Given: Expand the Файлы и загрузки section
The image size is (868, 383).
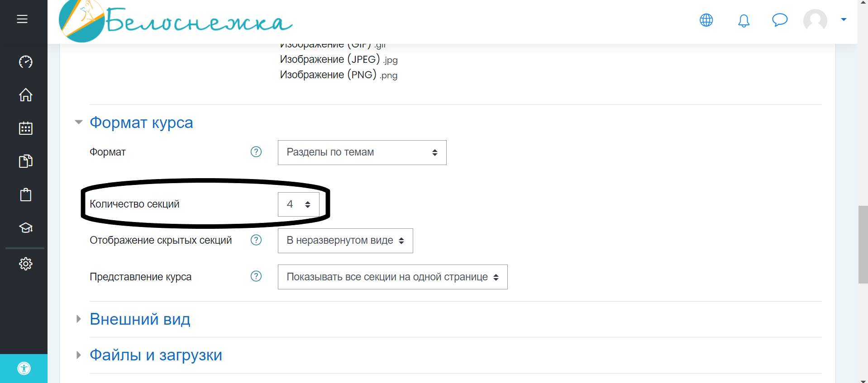Looking at the screenshot, I should [156, 355].
